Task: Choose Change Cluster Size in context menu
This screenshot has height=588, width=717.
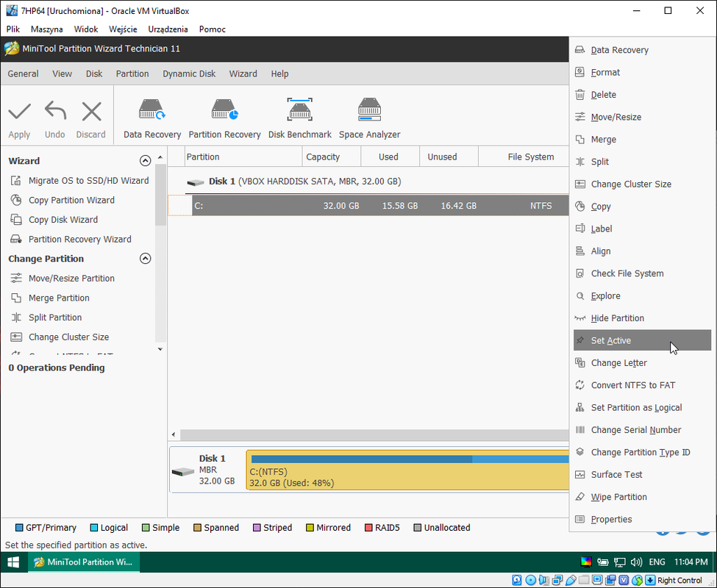Action: tap(642, 184)
